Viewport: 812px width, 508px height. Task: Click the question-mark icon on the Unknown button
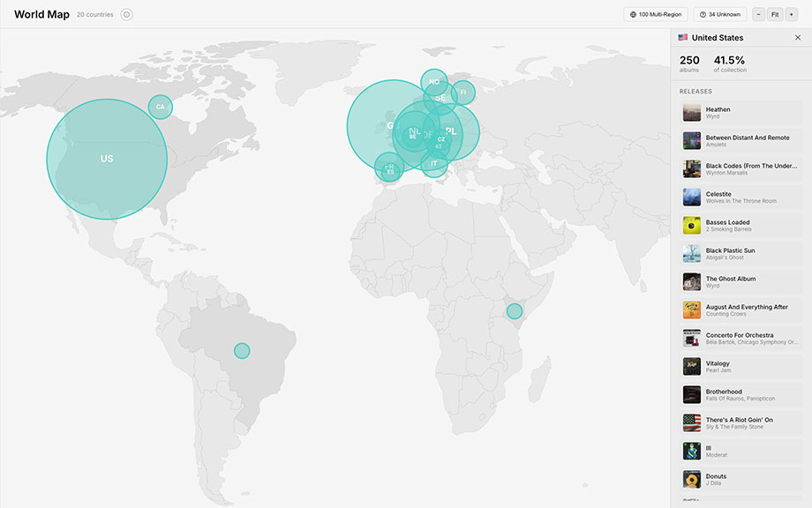702,13
